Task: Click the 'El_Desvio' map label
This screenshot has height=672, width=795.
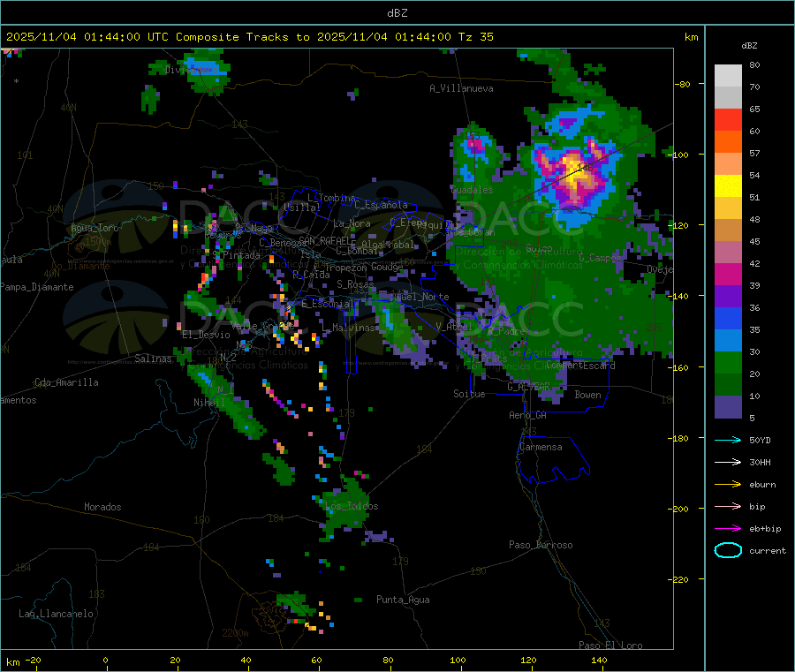Action: (x=206, y=335)
